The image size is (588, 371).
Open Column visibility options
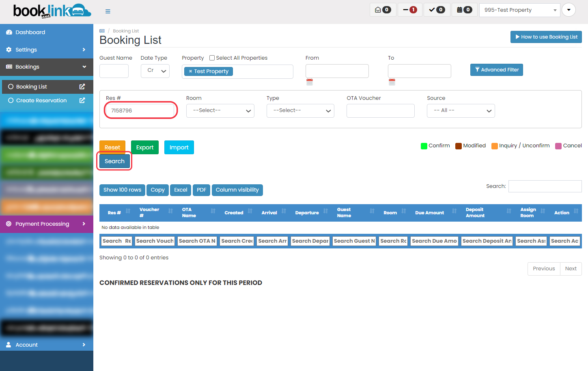point(237,190)
